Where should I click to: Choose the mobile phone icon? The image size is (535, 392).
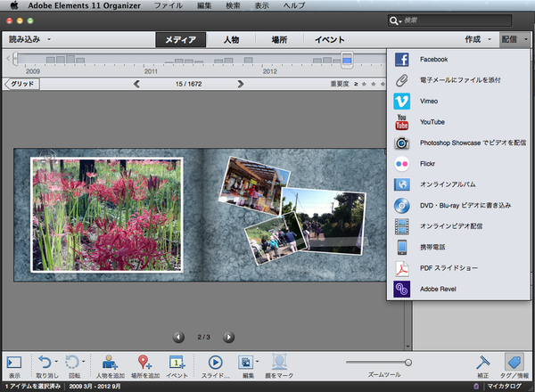[x=402, y=247]
